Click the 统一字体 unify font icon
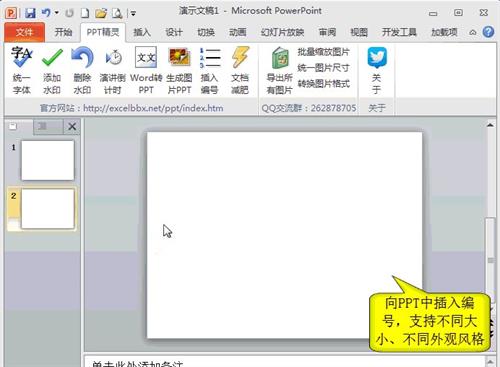The image size is (500, 367). click(x=22, y=57)
